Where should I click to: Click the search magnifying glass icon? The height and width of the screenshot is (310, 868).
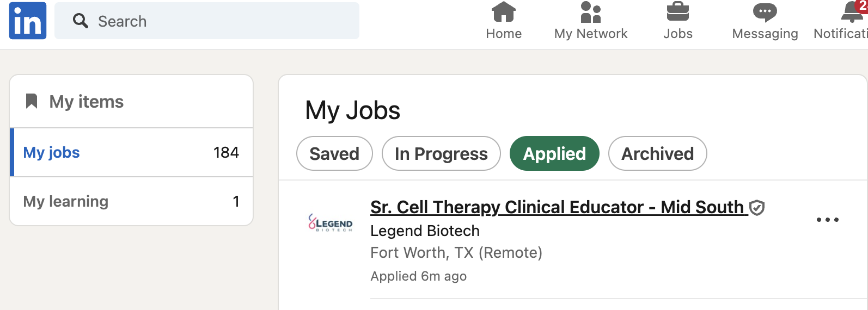coord(81,21)
